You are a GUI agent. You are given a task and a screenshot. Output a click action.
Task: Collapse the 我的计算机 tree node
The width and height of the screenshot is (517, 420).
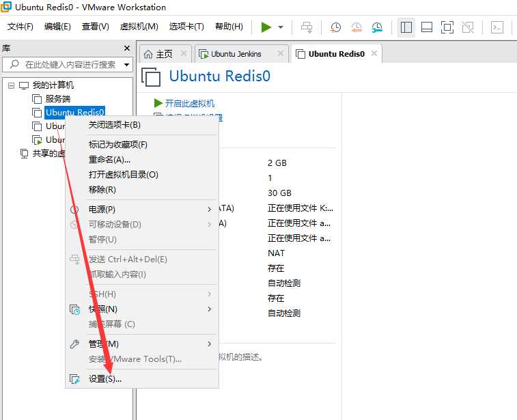pos(11,86)
